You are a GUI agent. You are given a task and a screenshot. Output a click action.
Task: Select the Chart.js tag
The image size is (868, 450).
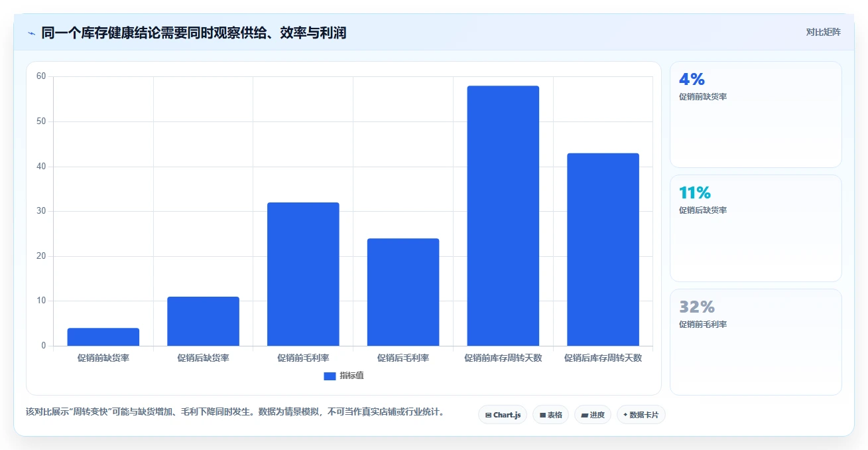[x=503, y=415]
